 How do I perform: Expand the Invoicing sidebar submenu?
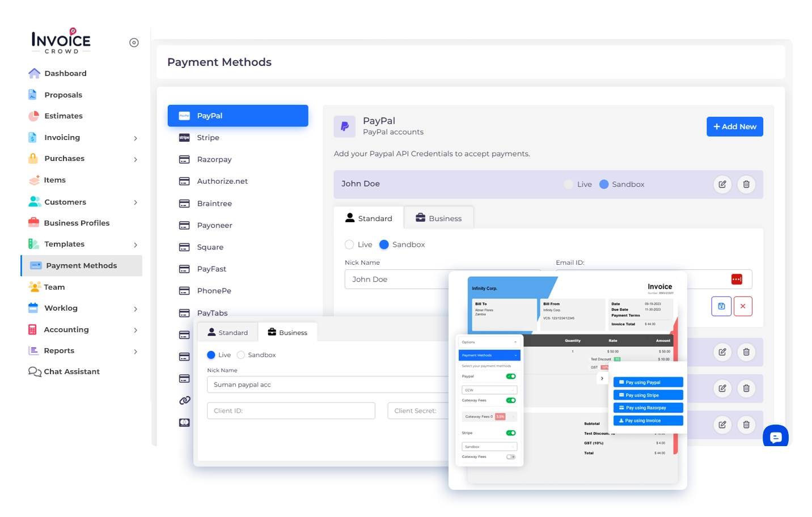coord(136,138)
